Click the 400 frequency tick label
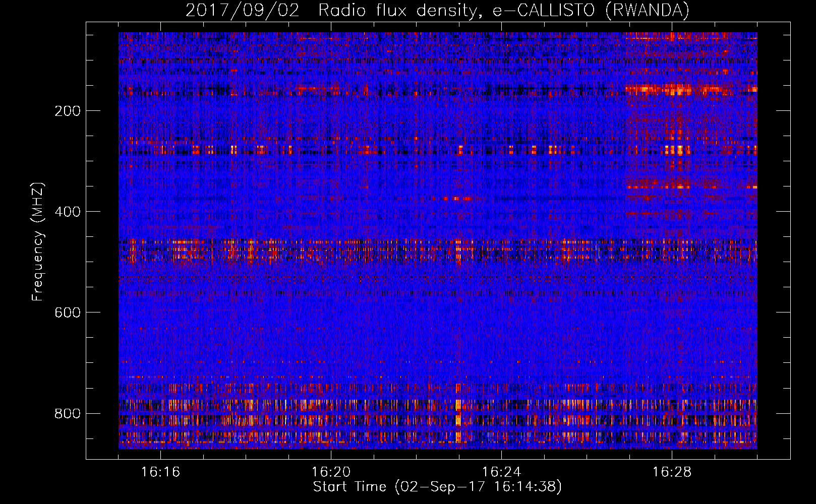 coord(68,212)
